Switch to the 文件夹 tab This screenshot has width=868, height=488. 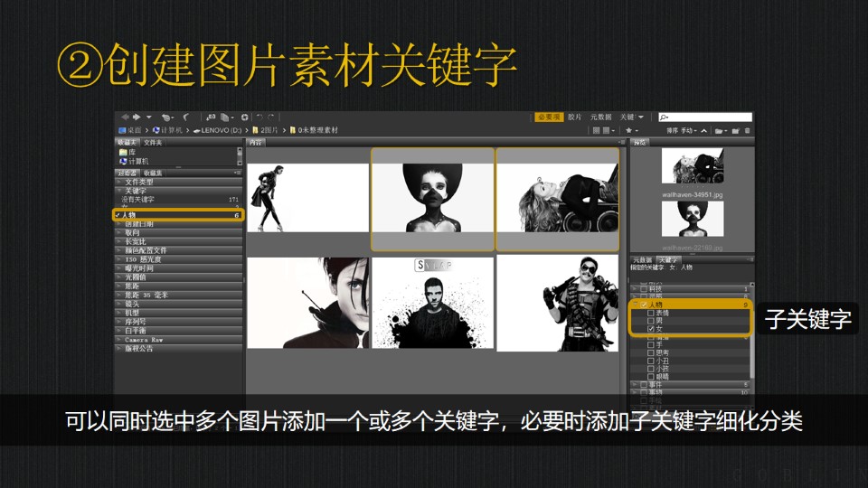pos(153,142)
